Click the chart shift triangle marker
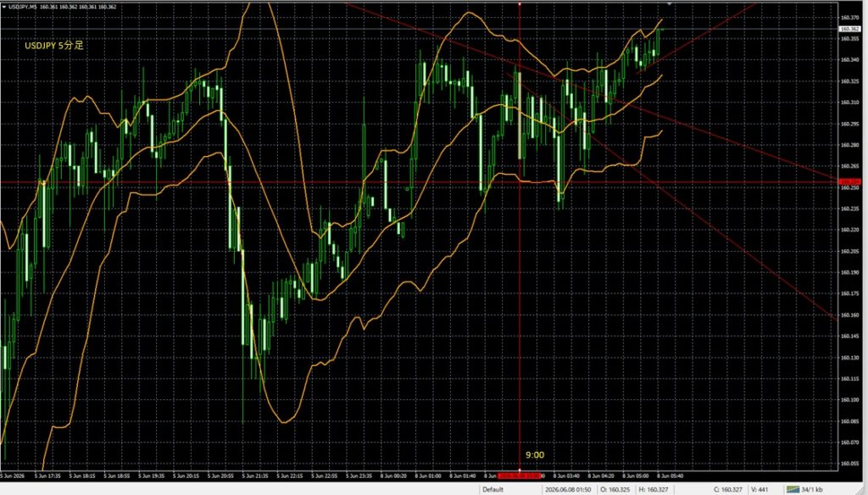The width and height of the screenshot is (868, 495). [x=670, y=3]
